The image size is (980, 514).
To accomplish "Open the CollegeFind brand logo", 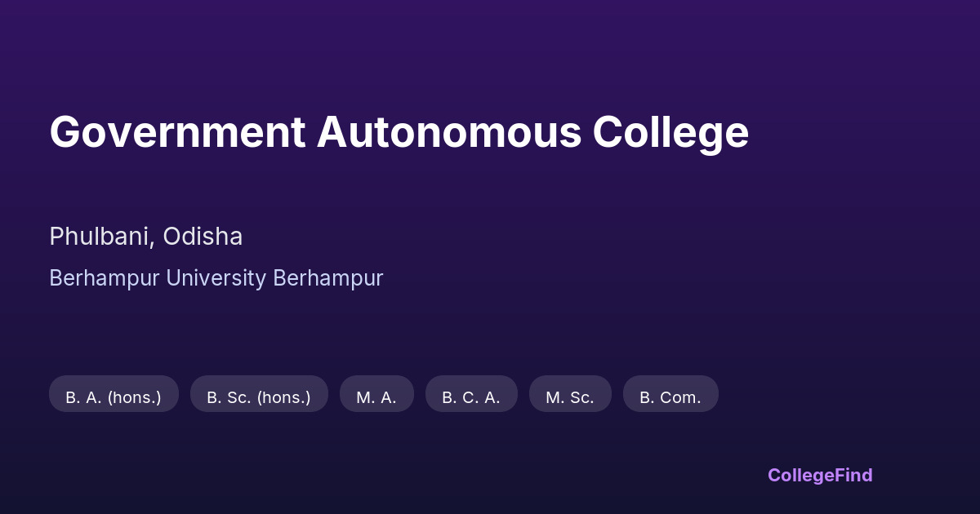I will pyautogui.click(x=820, y=475).
